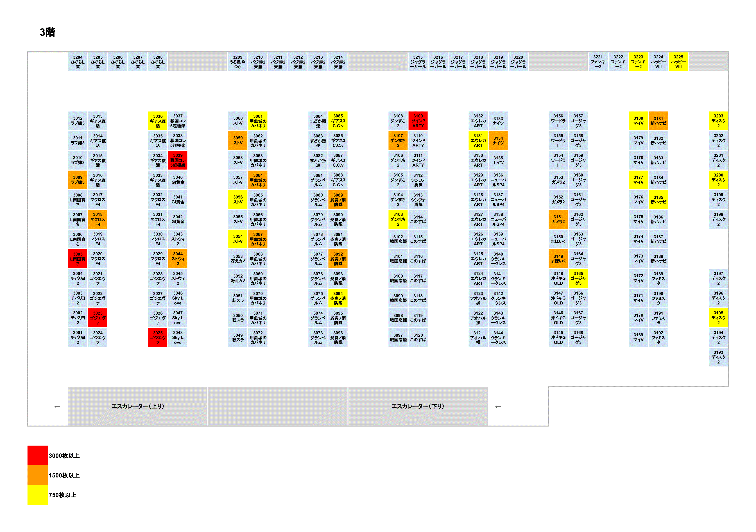Select yellow machine 3054 ストV
This screenshot has height=532, width=756.
tap(238, 239)
